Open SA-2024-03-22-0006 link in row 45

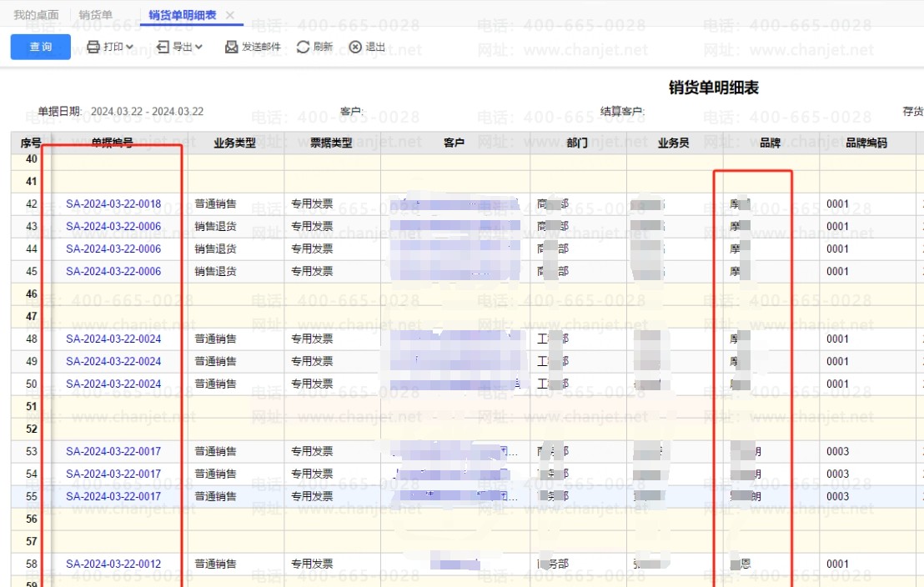[113, 271]
